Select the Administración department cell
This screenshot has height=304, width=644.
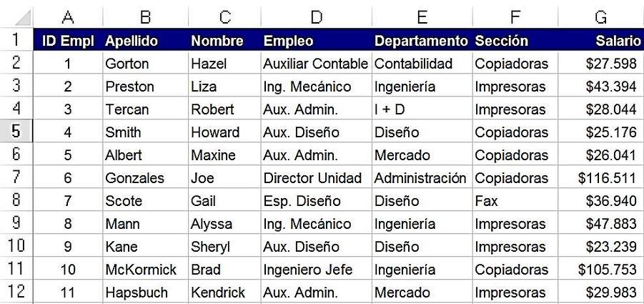click(422, 177)
